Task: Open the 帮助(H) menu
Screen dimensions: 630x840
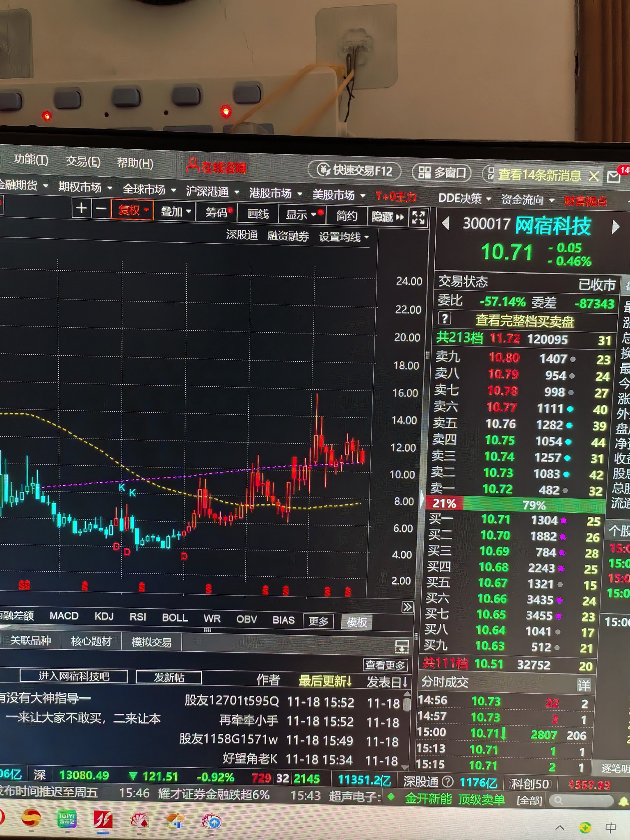Action: (135, 163)
